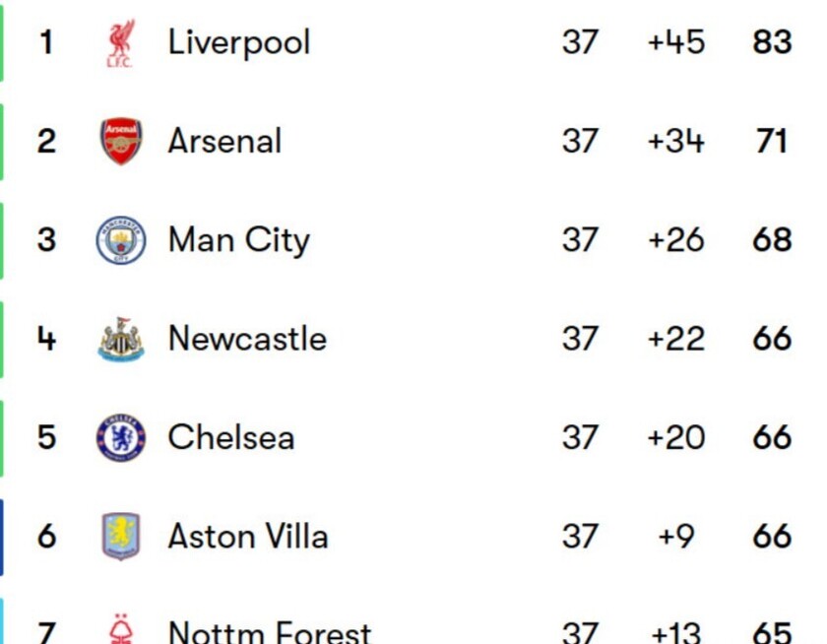Click the Chelsea club crest
827x644 pixels.
[x=121, y=438]
